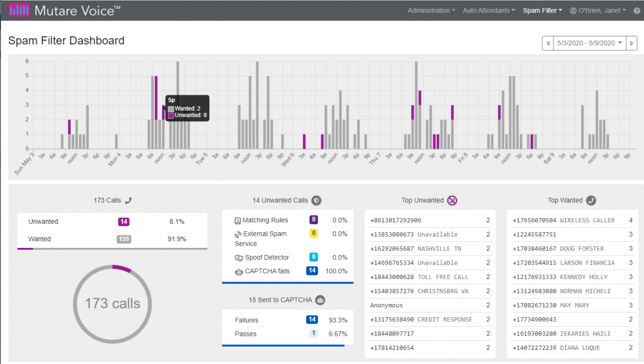Click the Wanted row in calls summary
644x364 pixels.
112,239
